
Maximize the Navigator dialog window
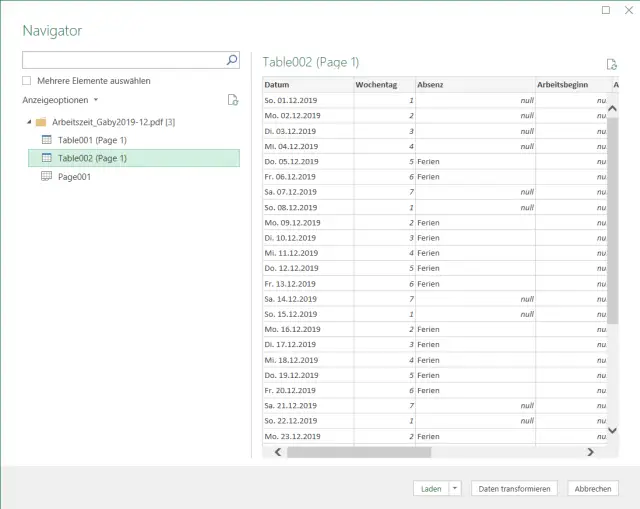(605, 10)
